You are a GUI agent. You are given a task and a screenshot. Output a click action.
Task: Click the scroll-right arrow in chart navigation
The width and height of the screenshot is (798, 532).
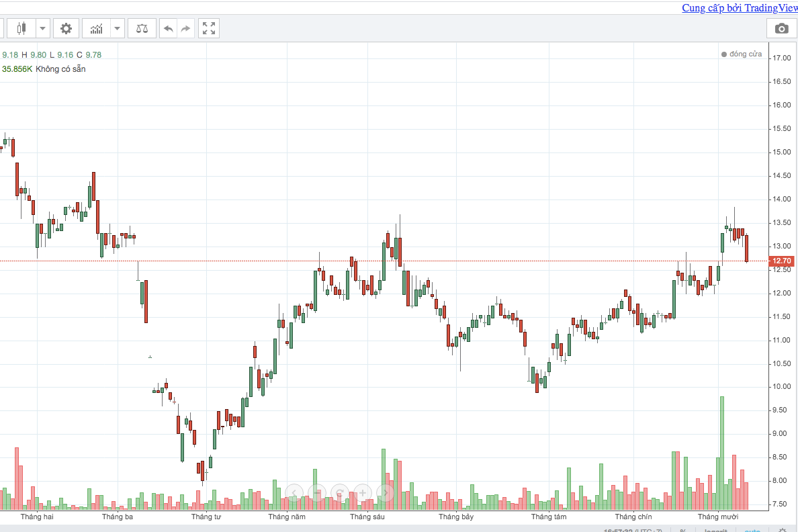[386, 493]
